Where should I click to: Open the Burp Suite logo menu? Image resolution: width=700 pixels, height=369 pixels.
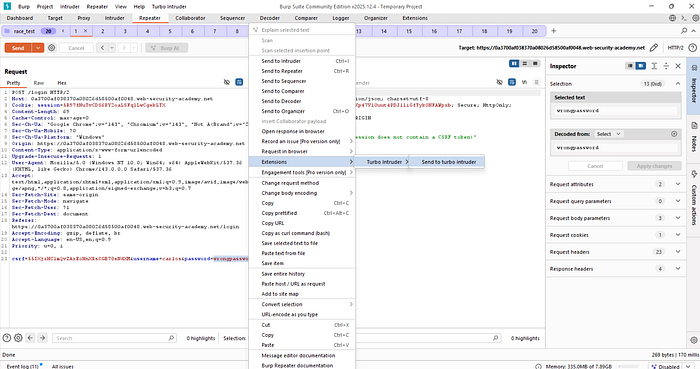click(7, 6)
